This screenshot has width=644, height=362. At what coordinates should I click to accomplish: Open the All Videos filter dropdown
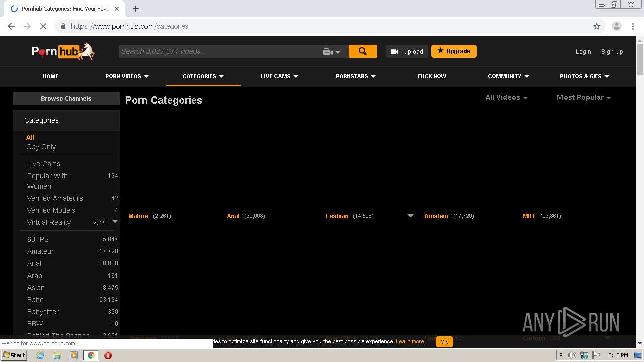(x=506, y=97)
